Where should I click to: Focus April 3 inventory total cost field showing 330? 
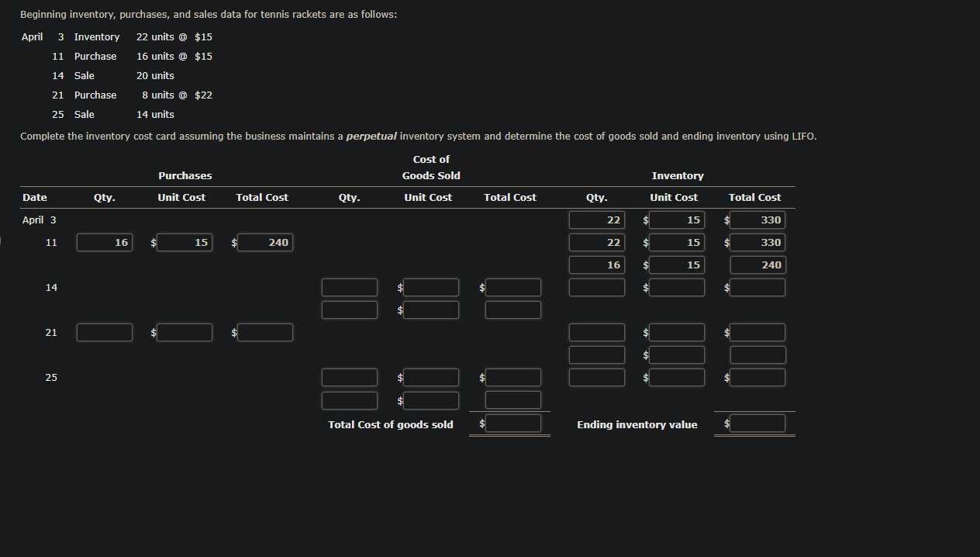tap(757, 220)
